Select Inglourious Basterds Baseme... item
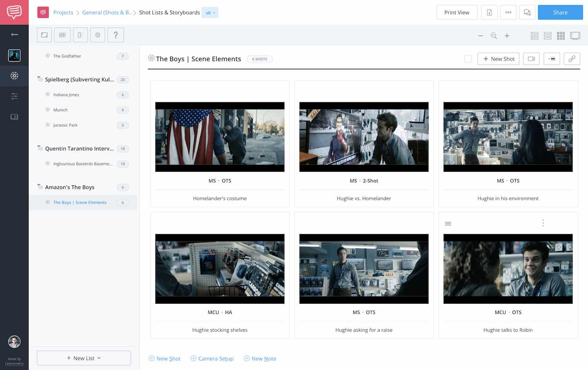 tap(83, 164)
